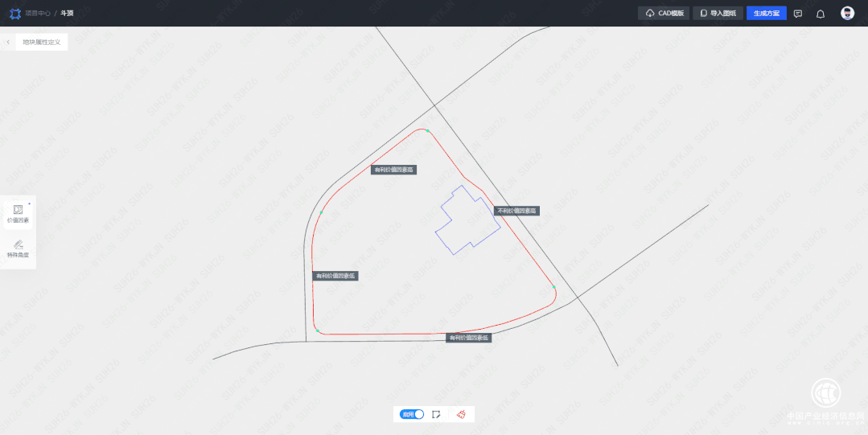The height and width of the screenshot is (435, 868).
Task: Click the edit-boundary icon in bottom toolbar
Action: pos(436,414)
